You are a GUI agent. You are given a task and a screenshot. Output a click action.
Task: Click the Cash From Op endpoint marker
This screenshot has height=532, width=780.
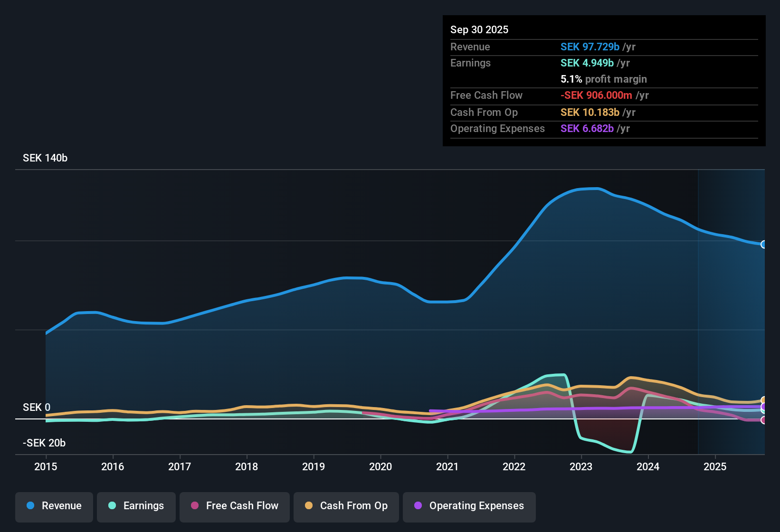764,400
